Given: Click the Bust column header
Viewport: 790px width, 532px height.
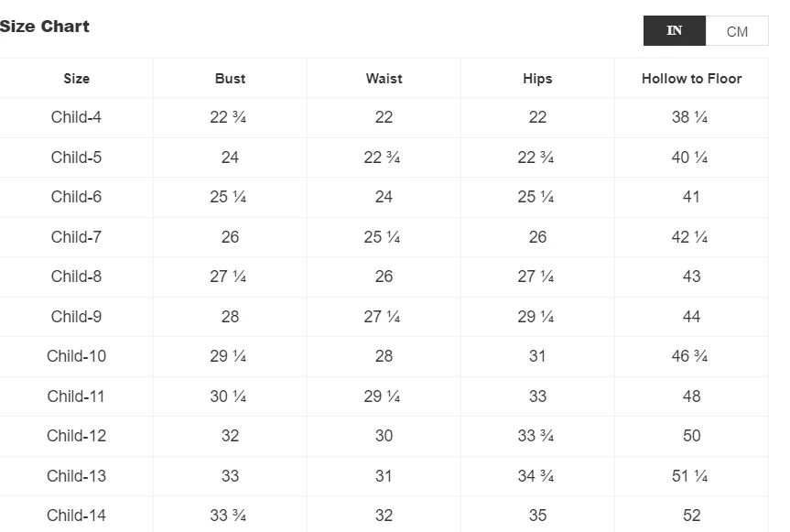Looking at the screenshot, I should pos(231,79).
